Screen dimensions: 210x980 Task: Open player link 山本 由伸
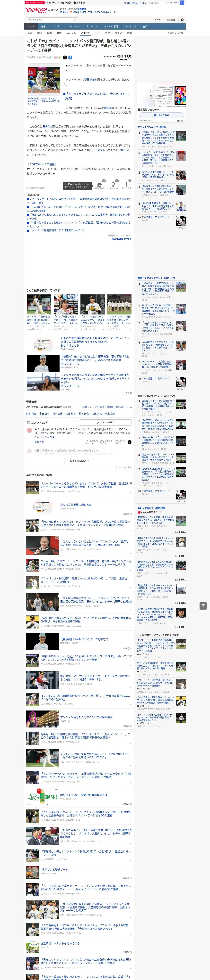(57, 414)
